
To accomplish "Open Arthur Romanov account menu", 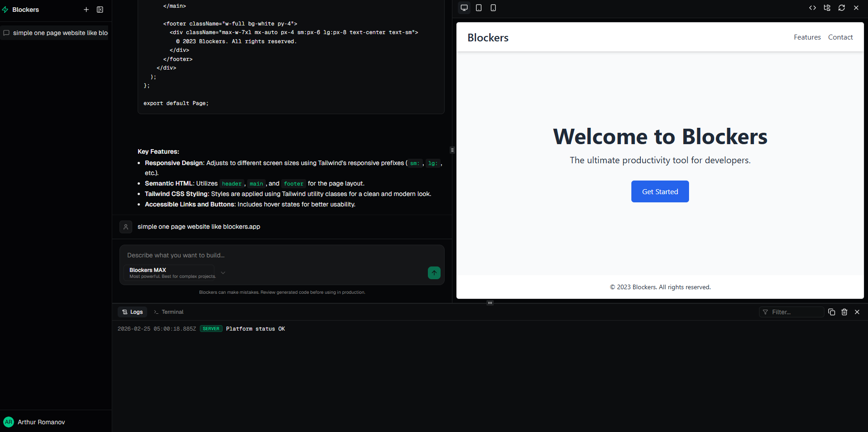I will coord(41,422).
